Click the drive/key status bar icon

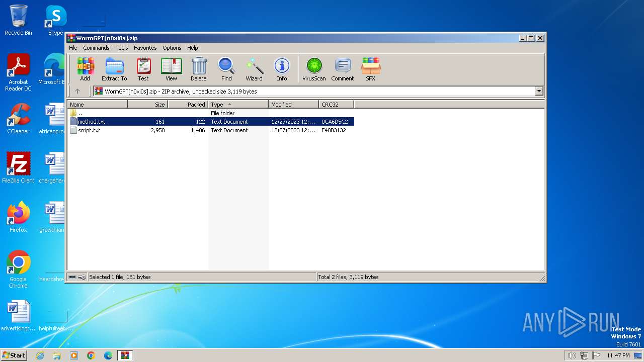77,277
